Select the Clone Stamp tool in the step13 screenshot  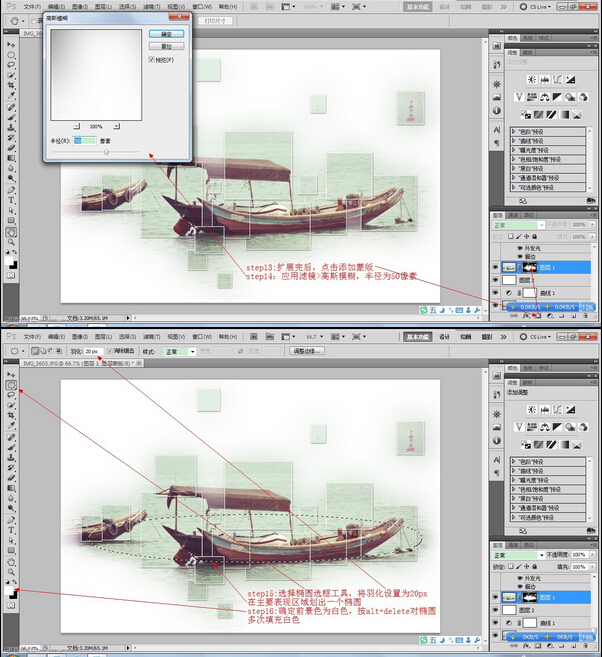coord(11,127)
